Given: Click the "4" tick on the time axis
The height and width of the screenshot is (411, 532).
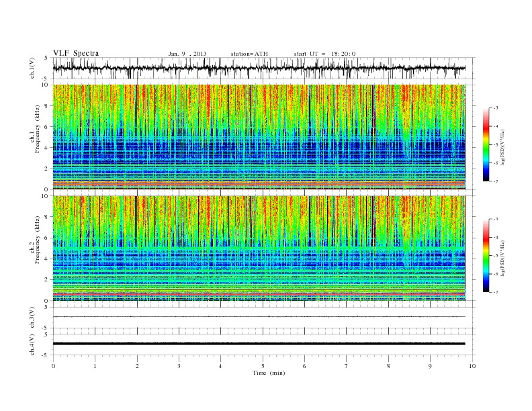Looking at the screenshot, I should pyautogui.click(x=220, y=366).
